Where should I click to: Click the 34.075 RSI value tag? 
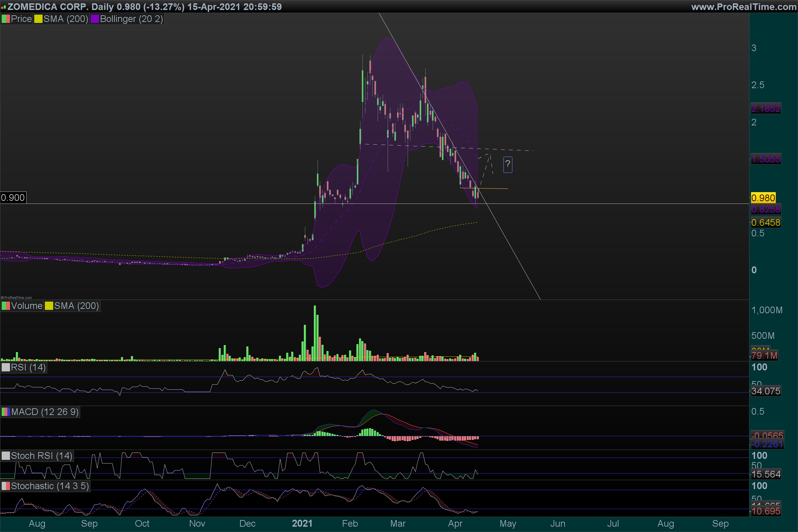[x=766, y=391]
